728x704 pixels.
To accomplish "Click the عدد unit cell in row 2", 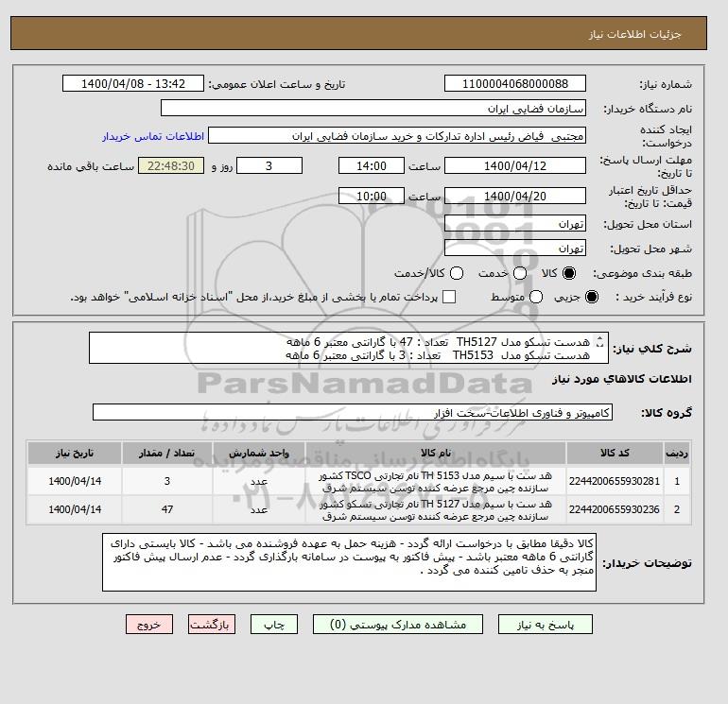I will click(x=259, y=509).
